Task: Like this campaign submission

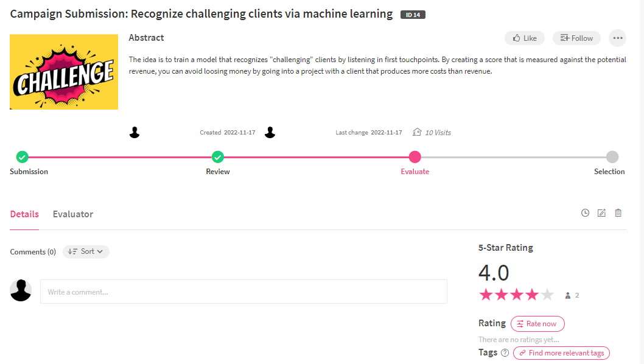Action: point(525,38)
